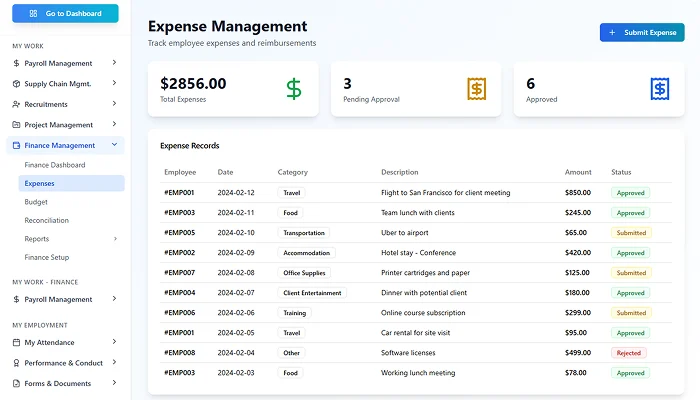Click the Rejected status badge for #EMP008
The image size is (700, 400).
point(630,353)
